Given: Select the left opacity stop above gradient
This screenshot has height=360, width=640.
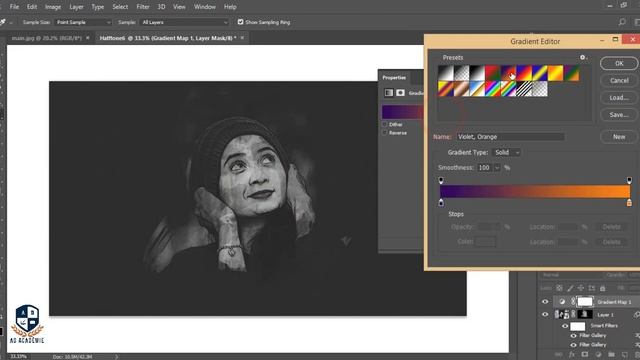Looking at the screenshot, I should (x=441, y=180).
